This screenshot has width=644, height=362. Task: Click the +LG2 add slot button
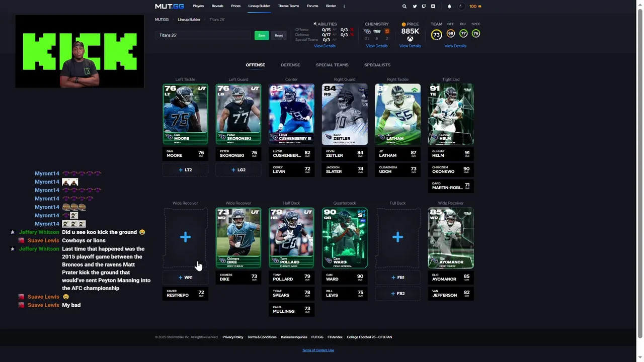[x=238, y=170]
